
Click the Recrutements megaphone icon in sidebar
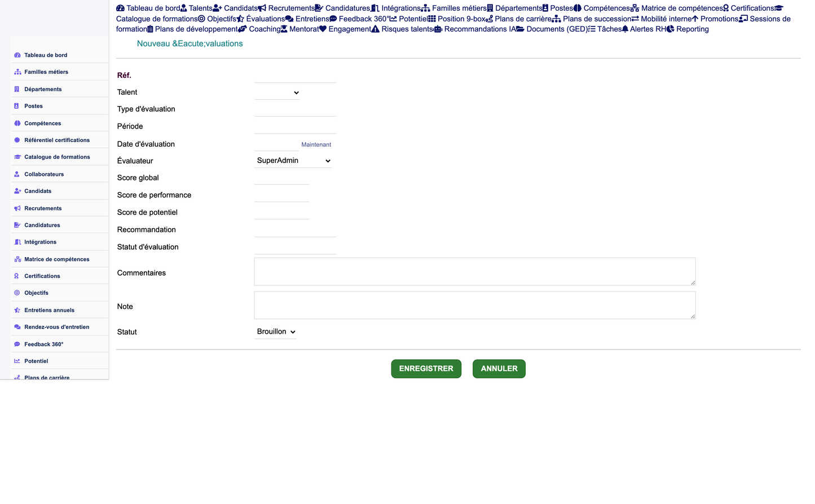tap(17, 209)
